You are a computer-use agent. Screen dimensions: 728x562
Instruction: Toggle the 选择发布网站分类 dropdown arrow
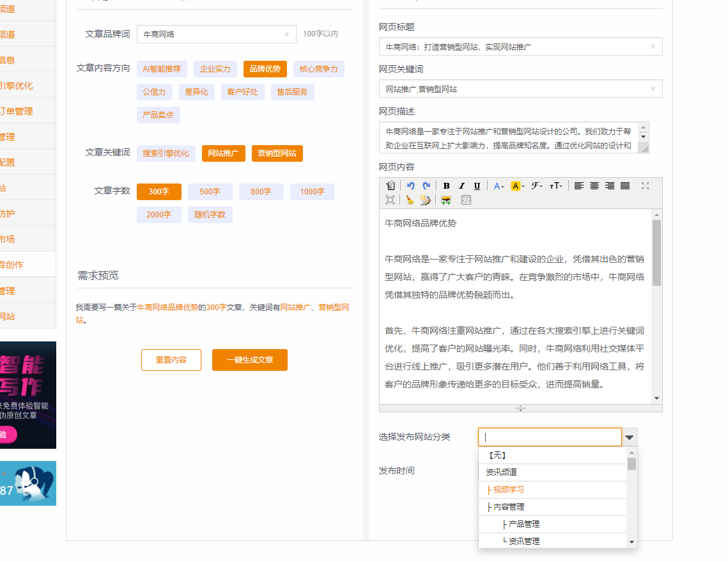coord(630,437)
